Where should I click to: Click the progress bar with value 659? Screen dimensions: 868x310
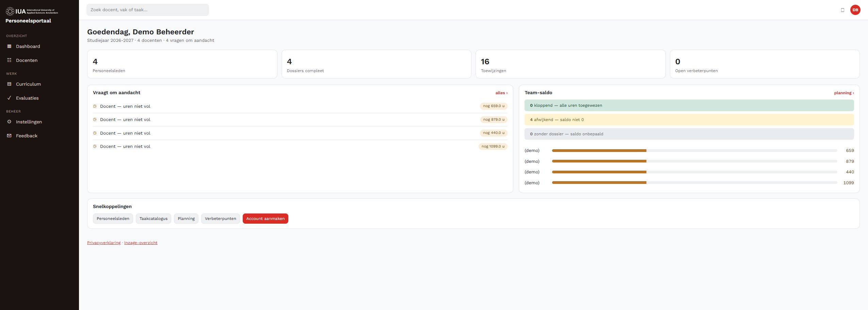(694, 151)
